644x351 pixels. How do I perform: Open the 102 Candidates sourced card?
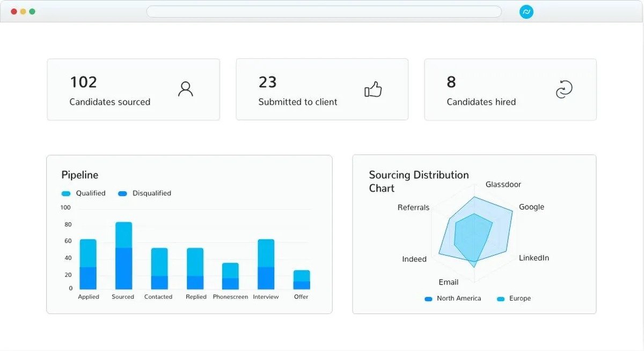point(134,90)
